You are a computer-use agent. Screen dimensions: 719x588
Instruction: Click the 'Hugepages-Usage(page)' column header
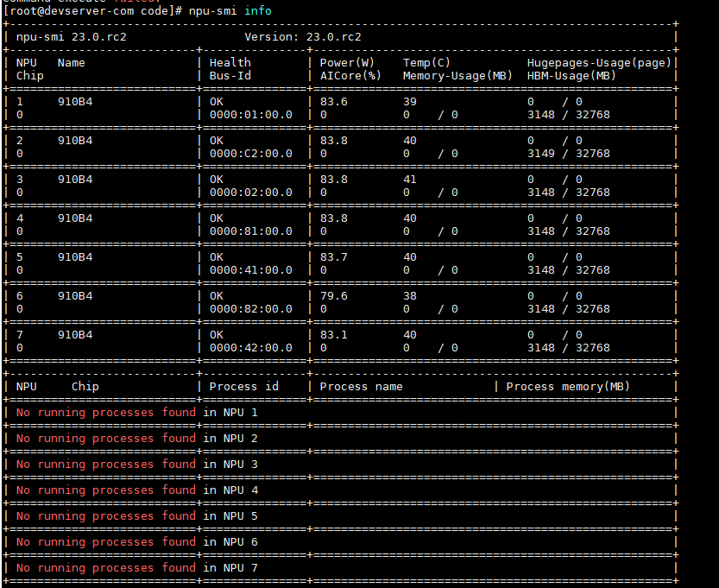(599, 63)
